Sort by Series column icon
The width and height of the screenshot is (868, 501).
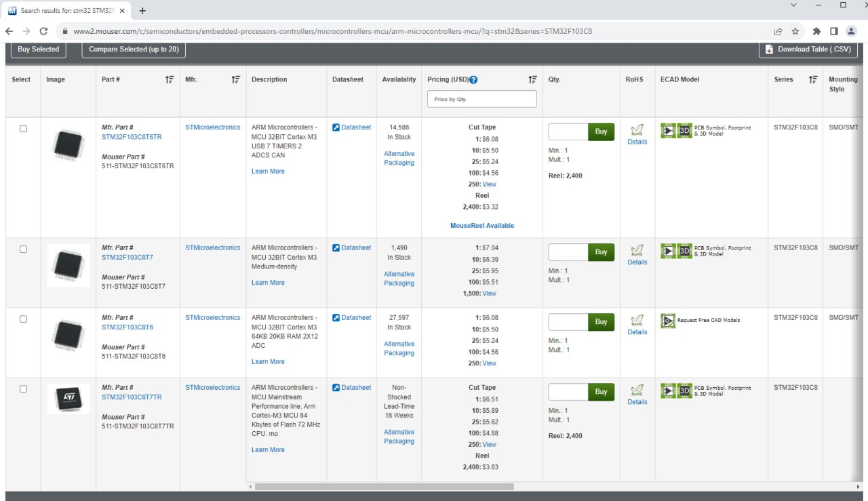point(812,79)
